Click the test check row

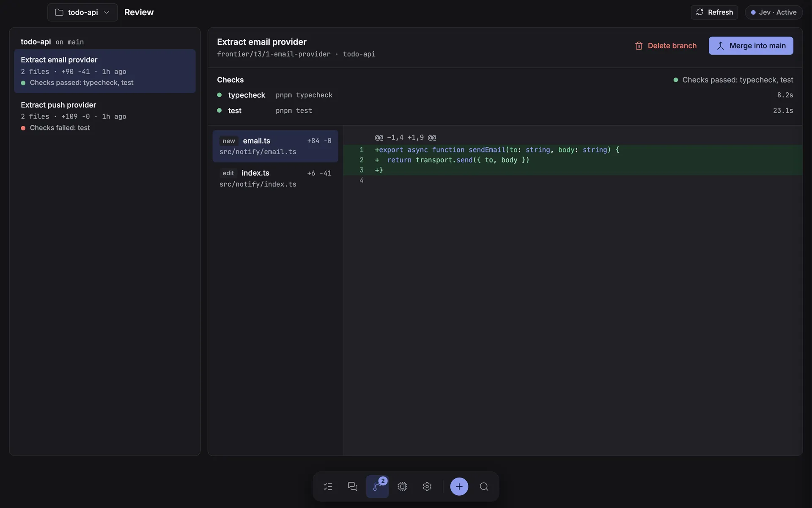[x=505, y=110]
